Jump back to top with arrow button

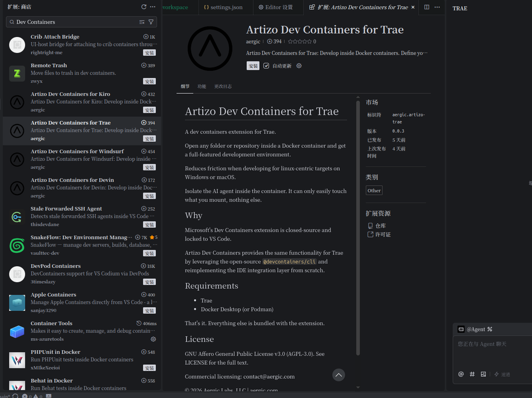click(x=338, y=375)
